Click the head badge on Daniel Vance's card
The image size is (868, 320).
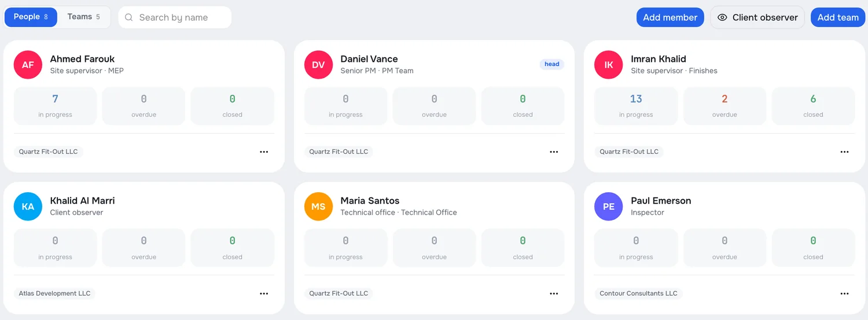click(x=552, y=64)
